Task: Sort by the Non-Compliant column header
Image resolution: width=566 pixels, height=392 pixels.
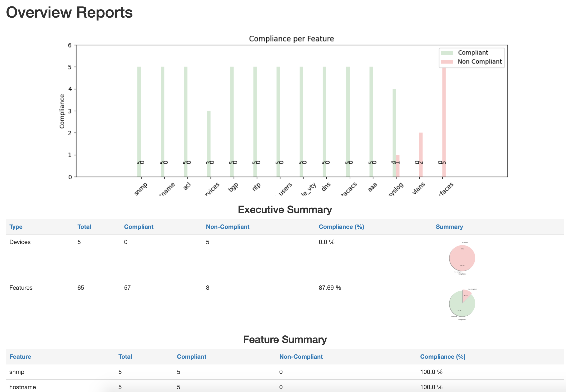Action: [x=227, y=226]
